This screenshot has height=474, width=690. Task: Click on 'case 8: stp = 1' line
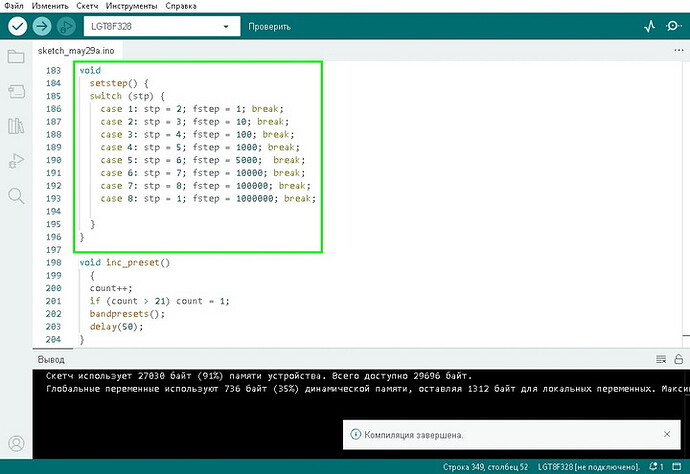208,198
